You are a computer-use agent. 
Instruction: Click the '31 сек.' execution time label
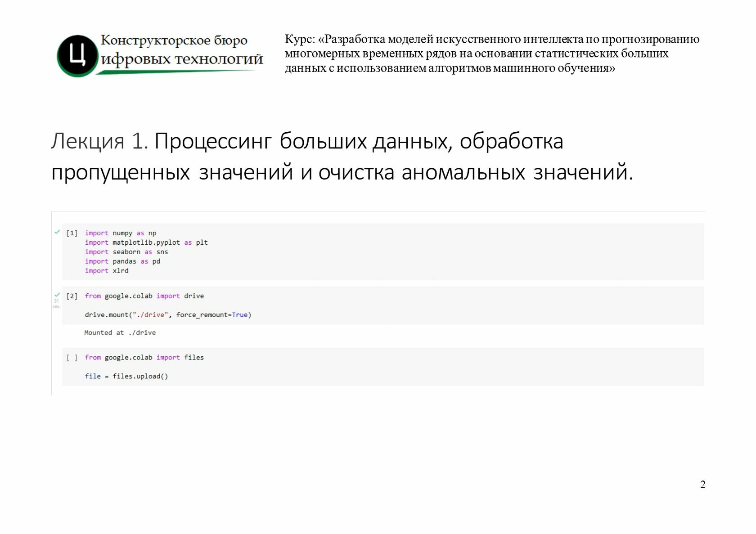pos(56,304)
